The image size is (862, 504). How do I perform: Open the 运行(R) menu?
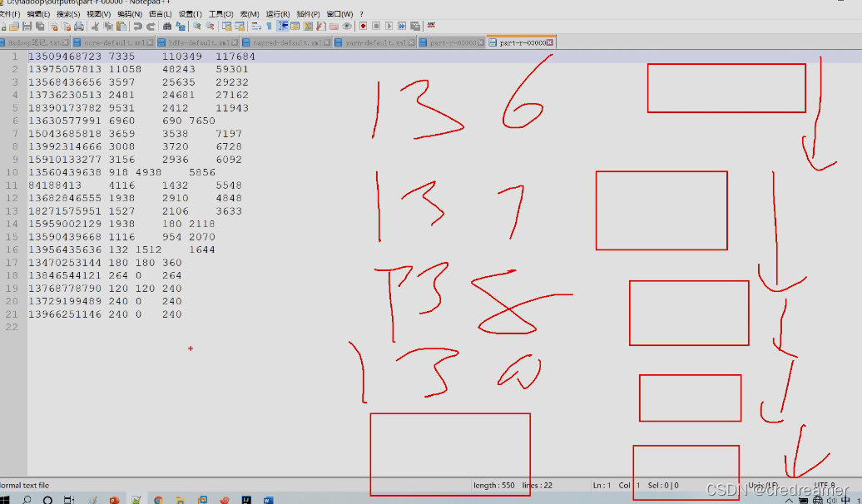click(x=278, y=14)
